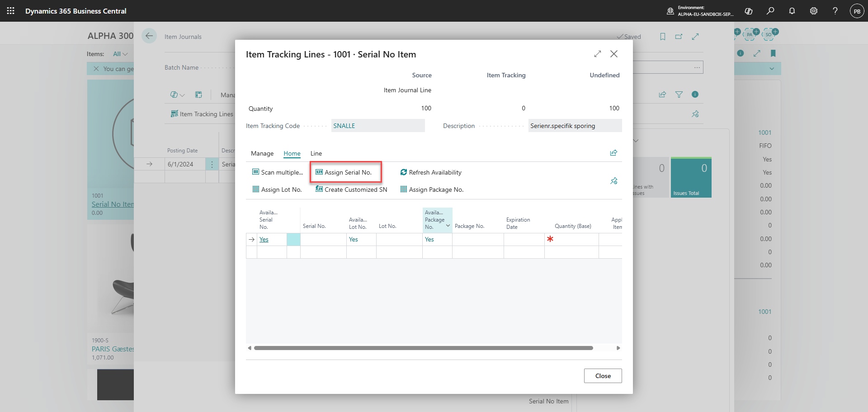This screenshot has height=412, width=868.
Task: Pin the action bar in dialog
Action: pyautogui.click(x=613, y=181)
